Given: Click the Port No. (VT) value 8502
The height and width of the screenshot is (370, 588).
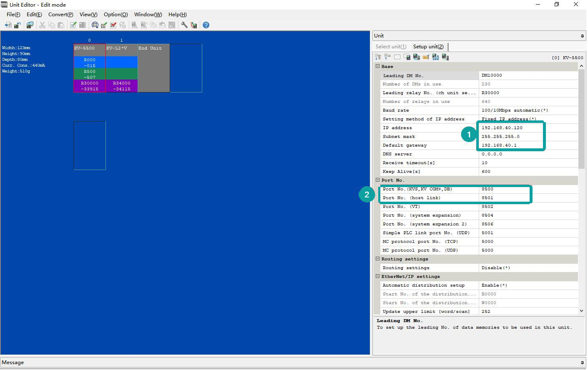Looking at the screenshot, I should point(487,207).
